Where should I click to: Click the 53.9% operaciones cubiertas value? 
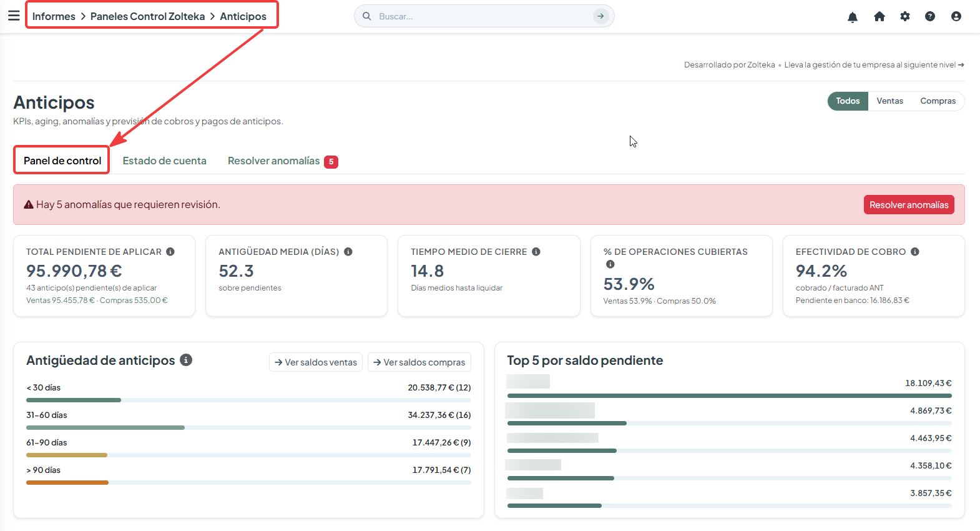click(x=629, y=284)
